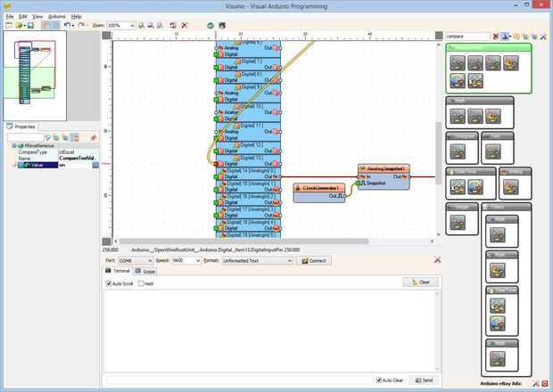Switch to the Terminal tab
This screenshot has height=392, width=553.
(x=118, y=271)
